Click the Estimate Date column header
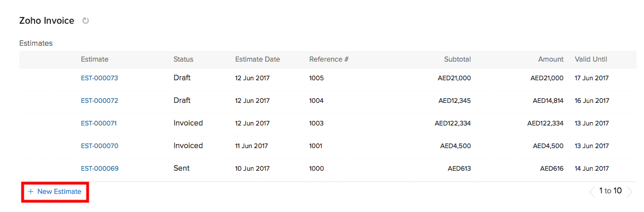 257,59
